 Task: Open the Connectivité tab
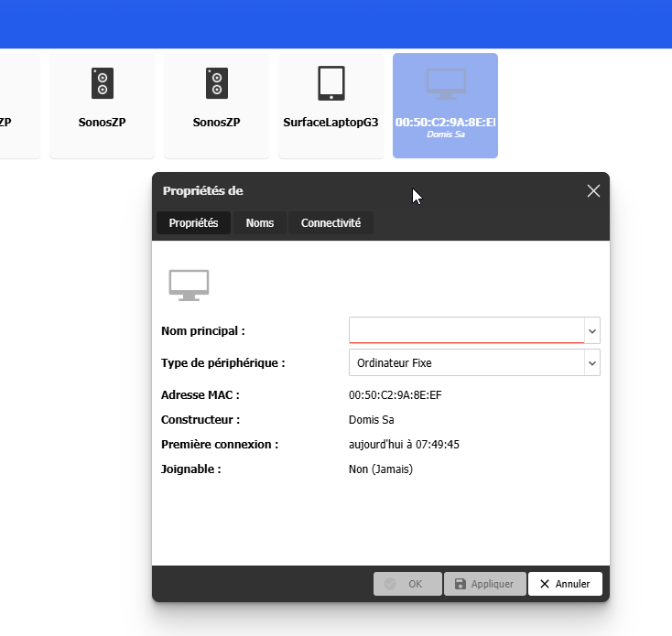point(331,223)
